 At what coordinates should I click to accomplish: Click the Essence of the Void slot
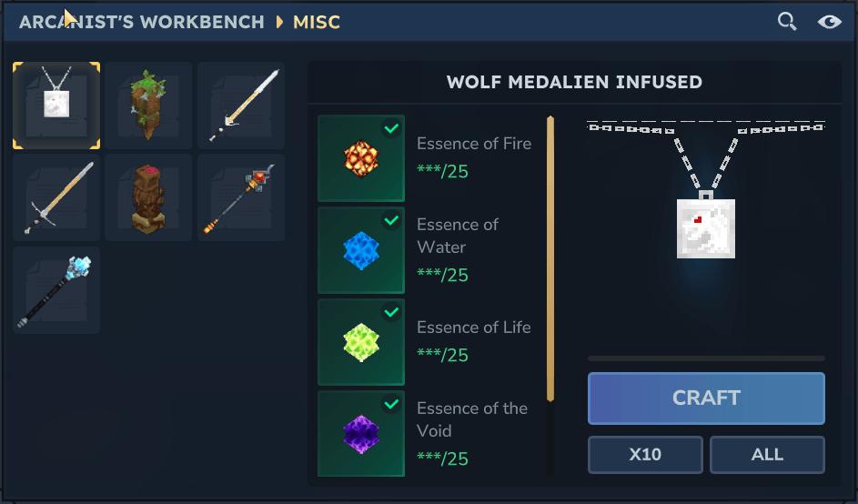click(361, 433)
